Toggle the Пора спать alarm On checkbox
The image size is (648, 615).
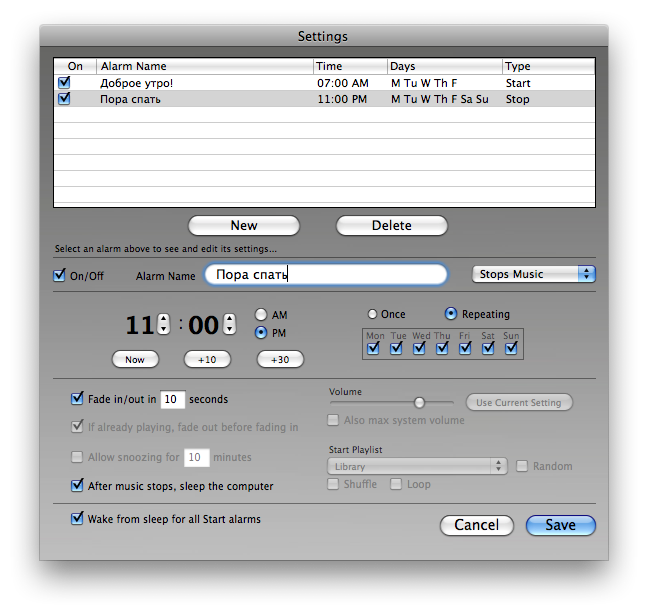(65, 99)
